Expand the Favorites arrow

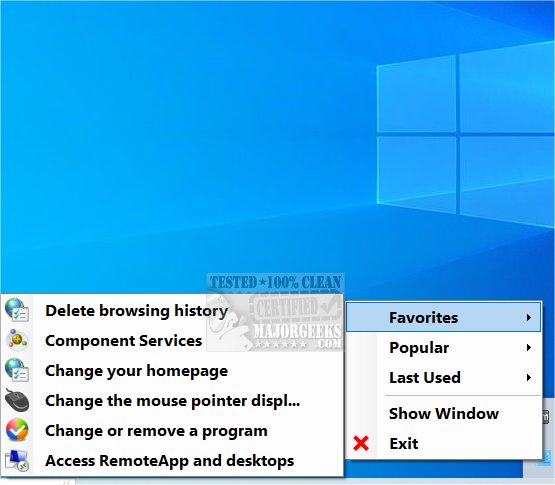coord(528,317)
